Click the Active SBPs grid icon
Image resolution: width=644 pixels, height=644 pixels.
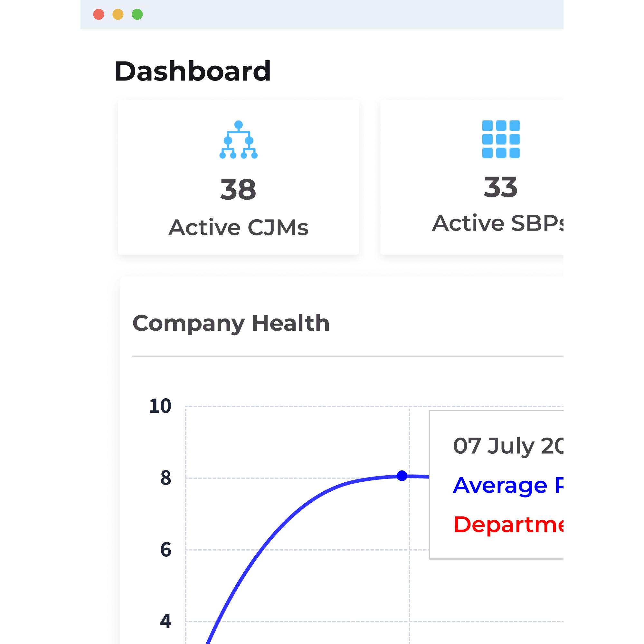coord(501,139)
